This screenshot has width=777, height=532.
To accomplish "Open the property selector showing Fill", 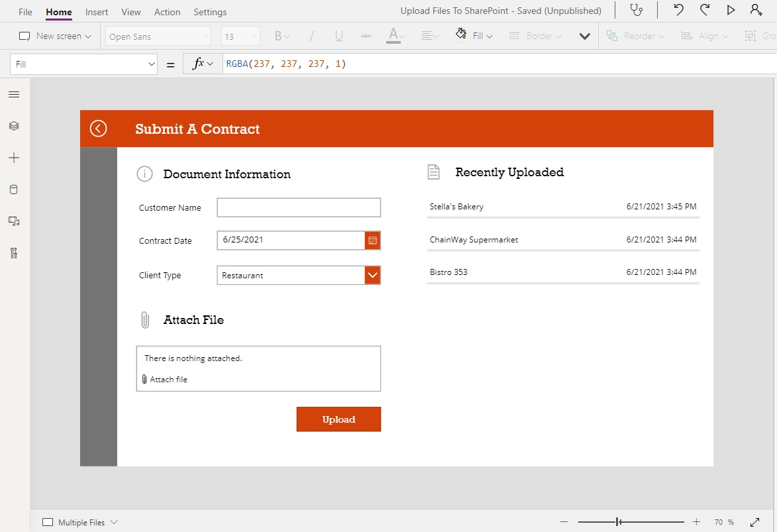I will pyautogui.click(x=83, y=63).
